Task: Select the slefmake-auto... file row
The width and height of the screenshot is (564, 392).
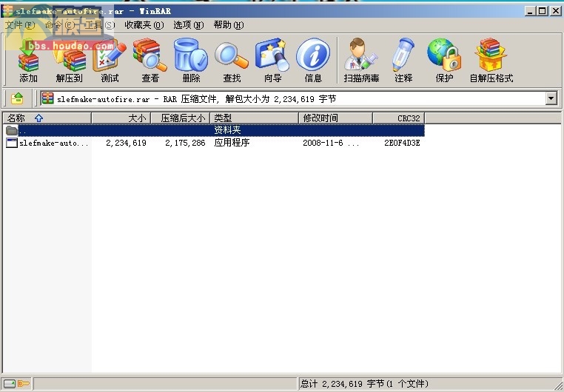Action: pyautogui.click(x=214, y=143)
